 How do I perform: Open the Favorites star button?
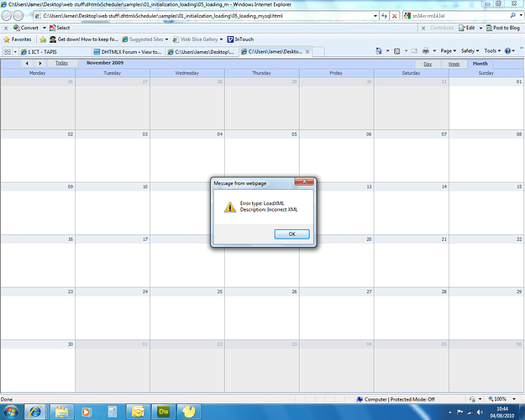18,39
